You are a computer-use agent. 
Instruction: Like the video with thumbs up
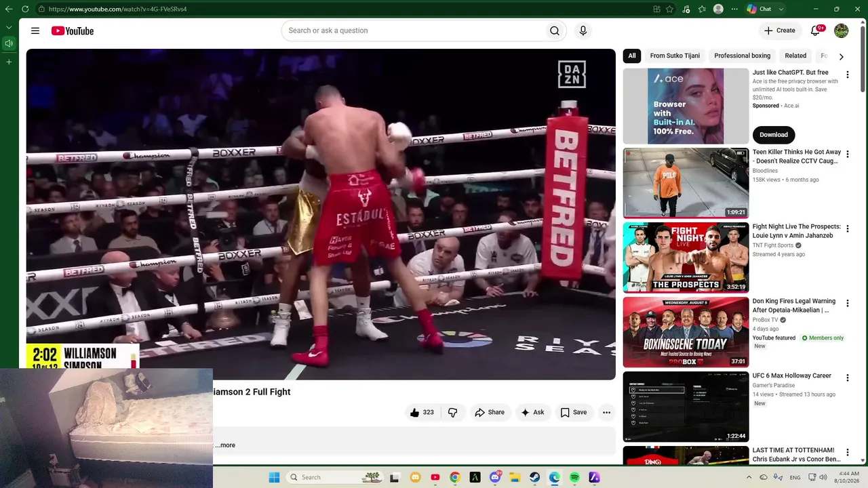pos(422,412)
